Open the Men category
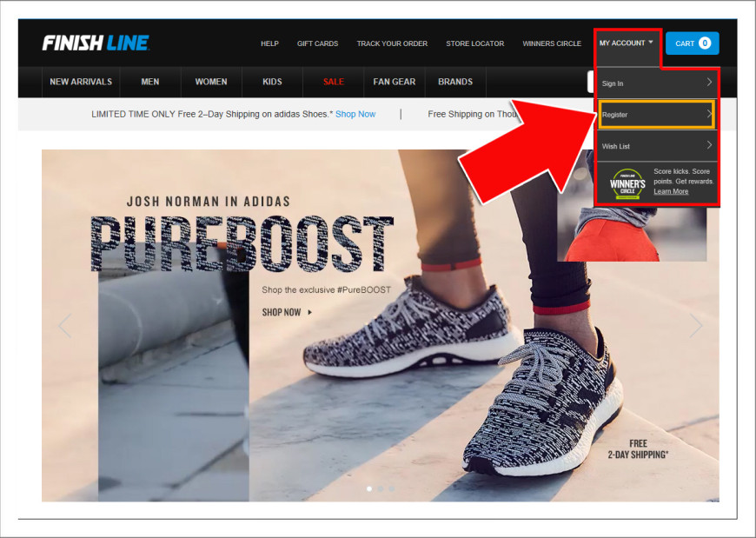This screenshot has width=756, height=538. coord(150,82)
